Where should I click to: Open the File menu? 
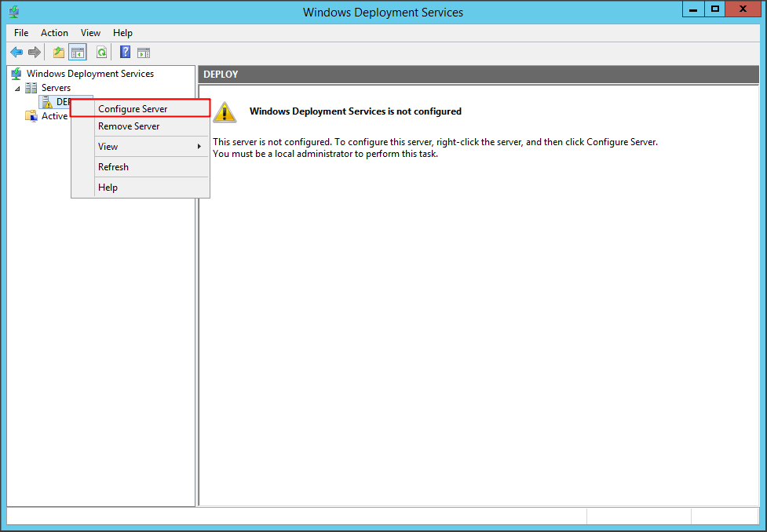coord(21,33)
